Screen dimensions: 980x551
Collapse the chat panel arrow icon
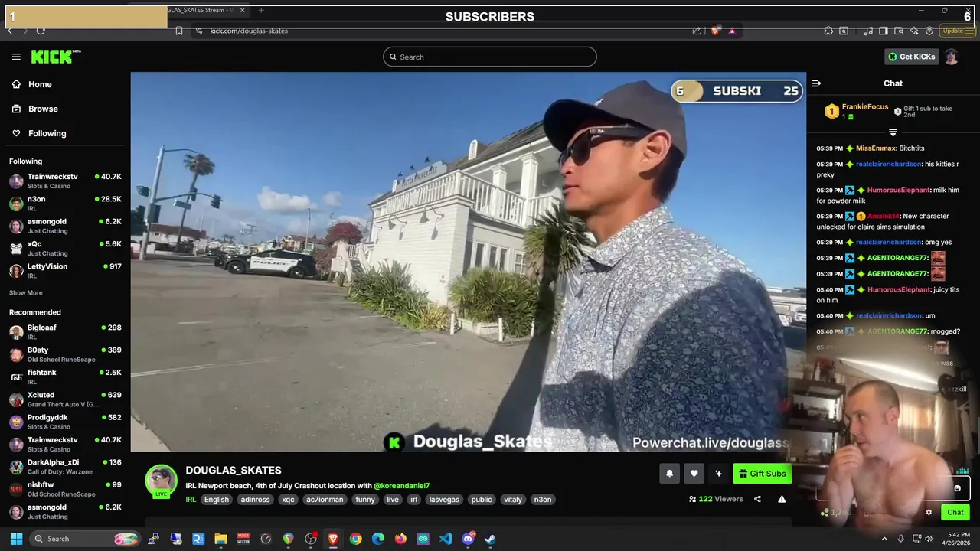point(816,83)
